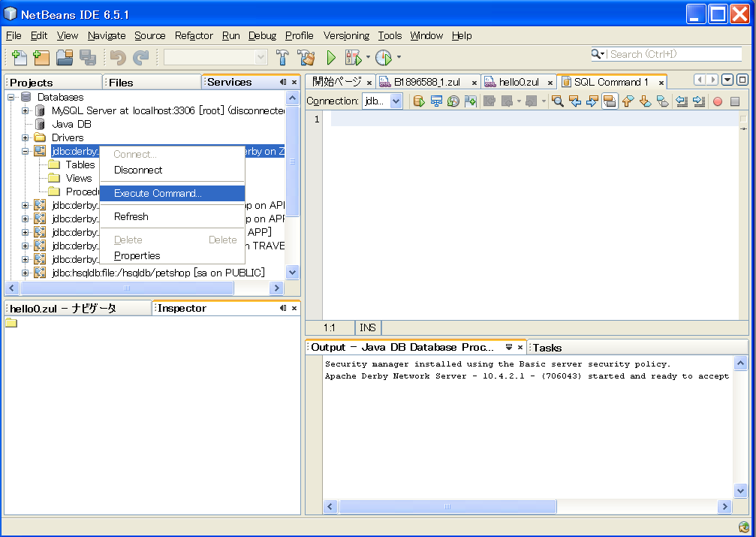Click the Build Main Project hammer icon
This screenshot has height=537, width=756.
[x=282, y=57]
